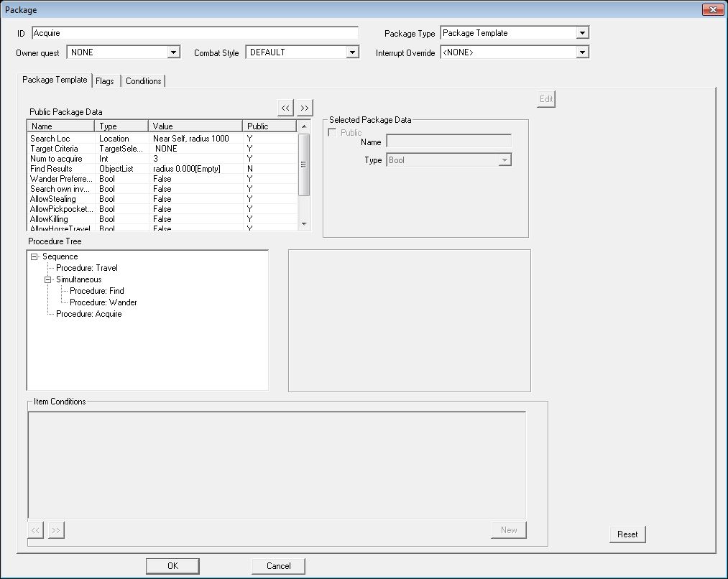Viewport: 728px width, 579px height.
Task: Click the scroll up arrow in package data list
Action: (x=304, y=126)
